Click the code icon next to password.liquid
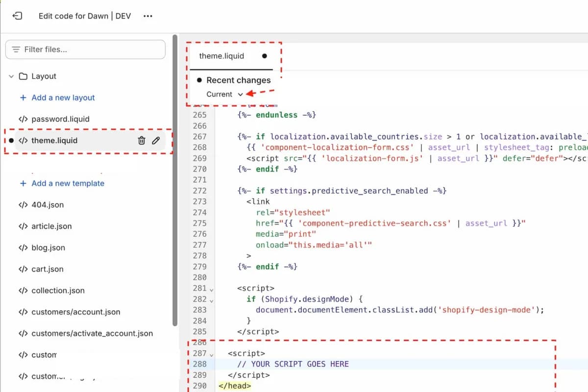Viewport: 588px width, 392px height. coord(23,119)
